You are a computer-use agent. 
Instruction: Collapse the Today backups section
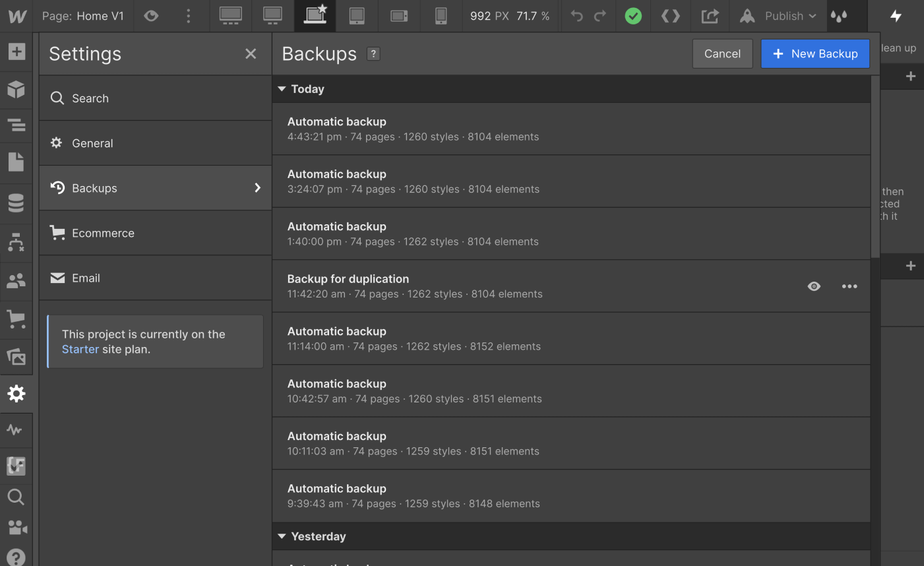pyautogui.click(x=282, y=89)
